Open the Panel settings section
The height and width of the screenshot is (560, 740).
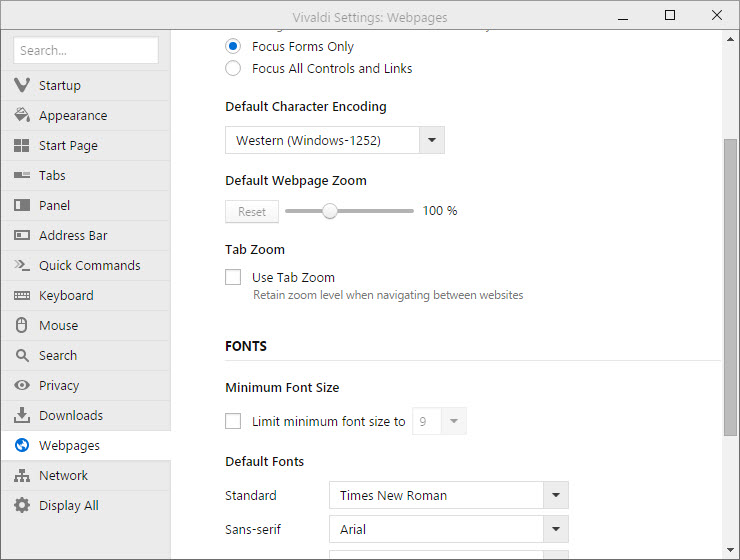coord(86,205)
